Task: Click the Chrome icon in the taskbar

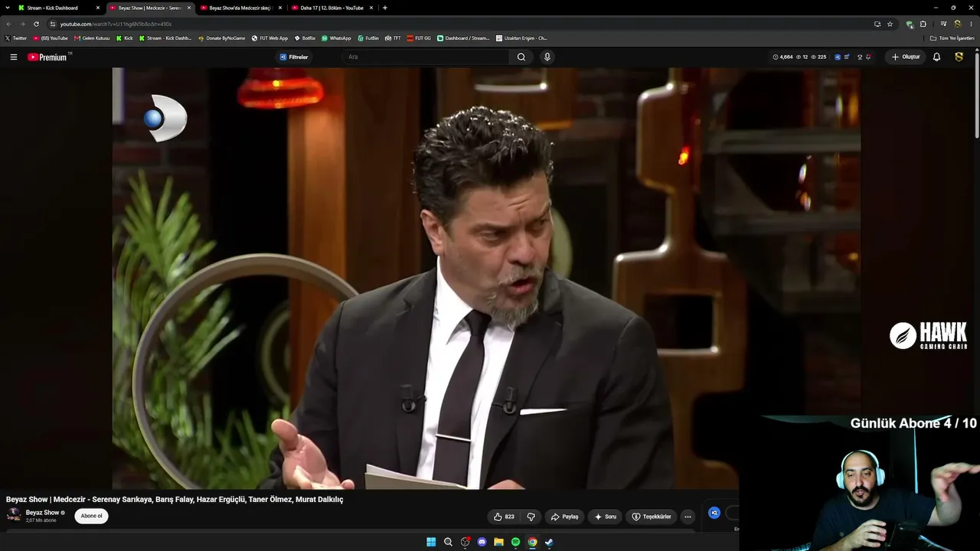Action: coord(532,542)
